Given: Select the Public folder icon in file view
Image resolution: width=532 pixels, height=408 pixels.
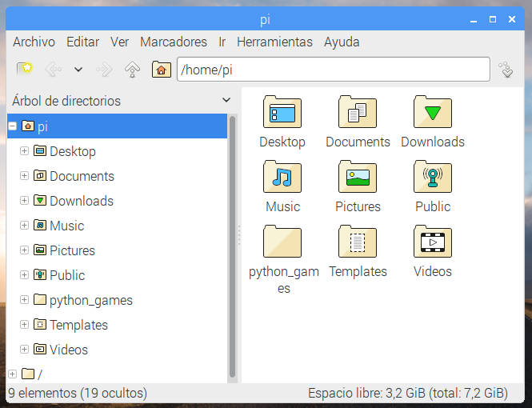Looking at the screenshot, I should pyautogui.click(x=433, y=177).
